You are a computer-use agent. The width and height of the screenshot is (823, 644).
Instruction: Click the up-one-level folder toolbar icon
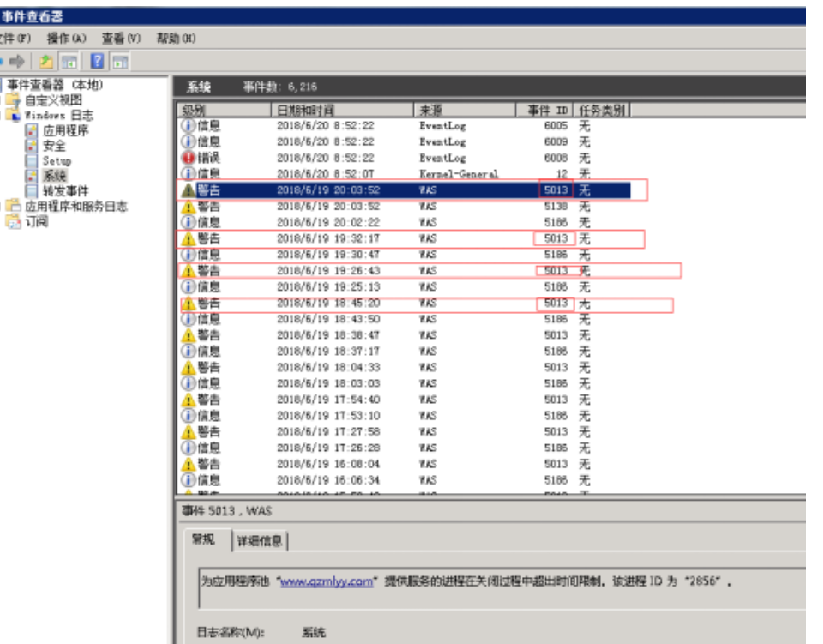(45, 62)
